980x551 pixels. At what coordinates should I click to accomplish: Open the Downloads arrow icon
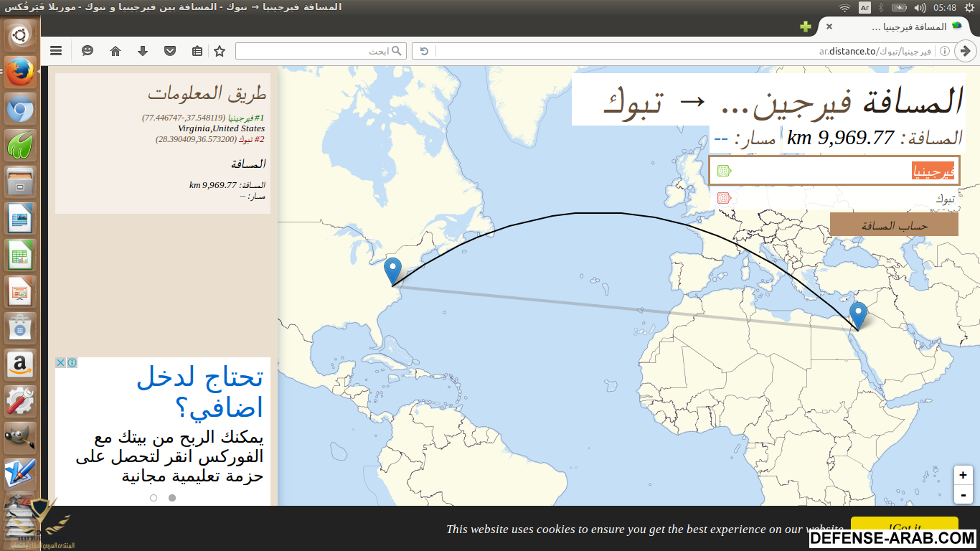pos(143,51)
